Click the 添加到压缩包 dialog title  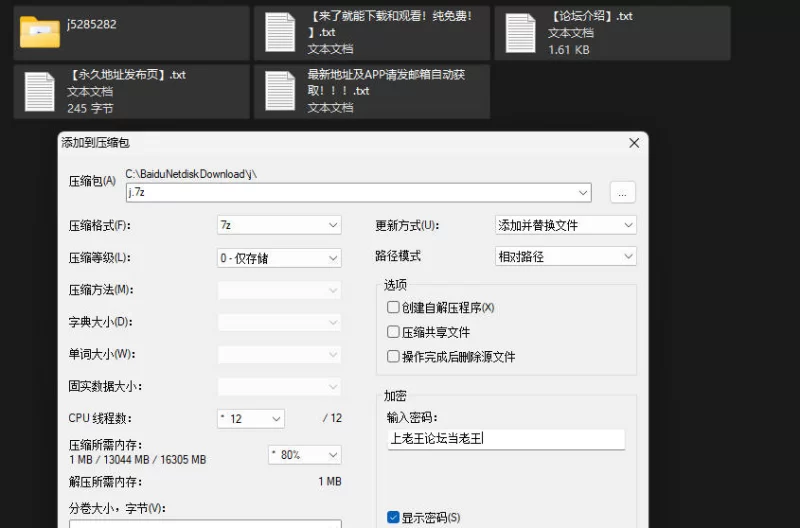pyautogui.click(x=95, y=143)
